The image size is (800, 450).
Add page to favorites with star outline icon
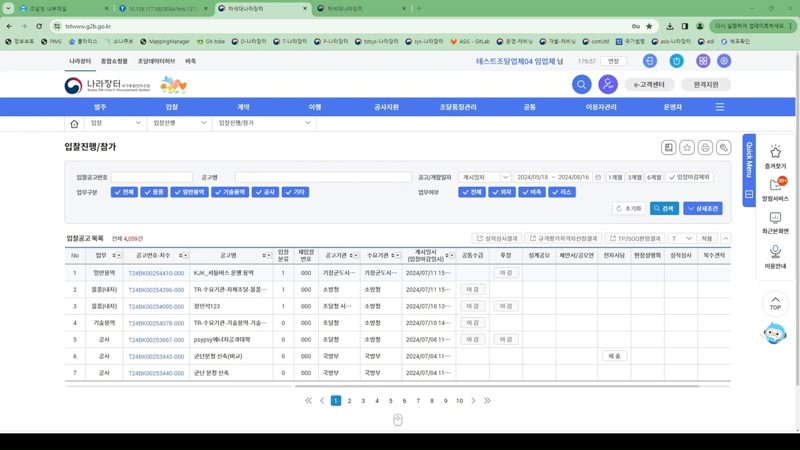[687, 147]
